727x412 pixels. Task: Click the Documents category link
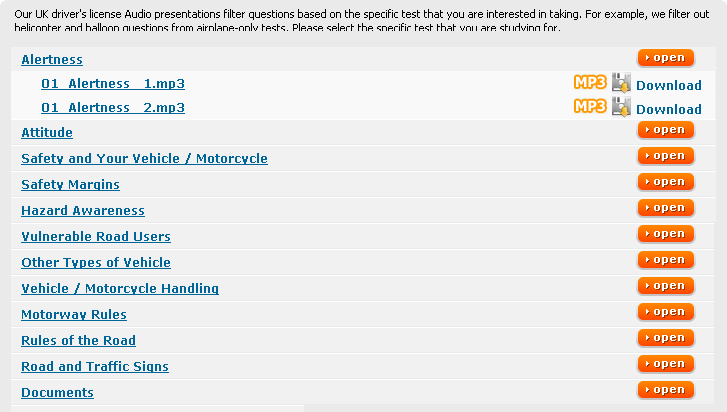tap(57, 392)
